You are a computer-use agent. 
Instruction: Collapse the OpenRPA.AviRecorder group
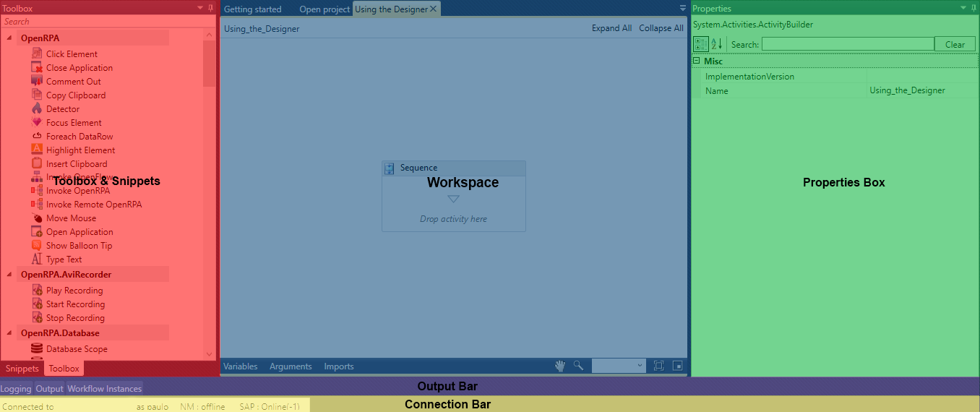9,275
